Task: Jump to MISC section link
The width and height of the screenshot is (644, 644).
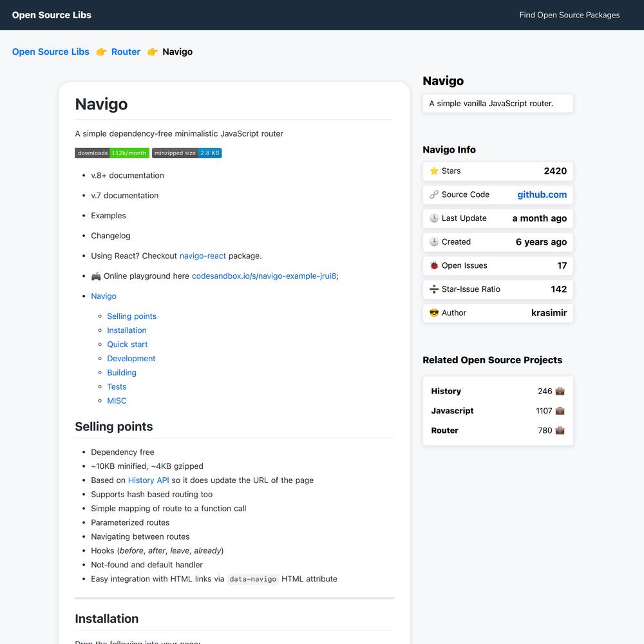Action: coord(117,401)
